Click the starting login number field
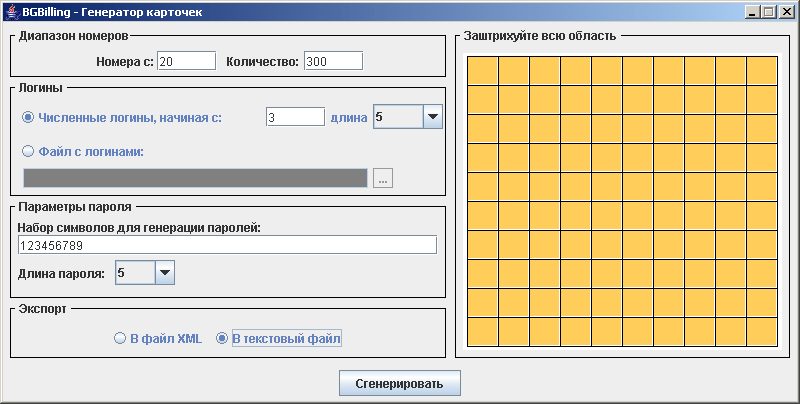Screen dimensions: 800x404 coord(295,117)
